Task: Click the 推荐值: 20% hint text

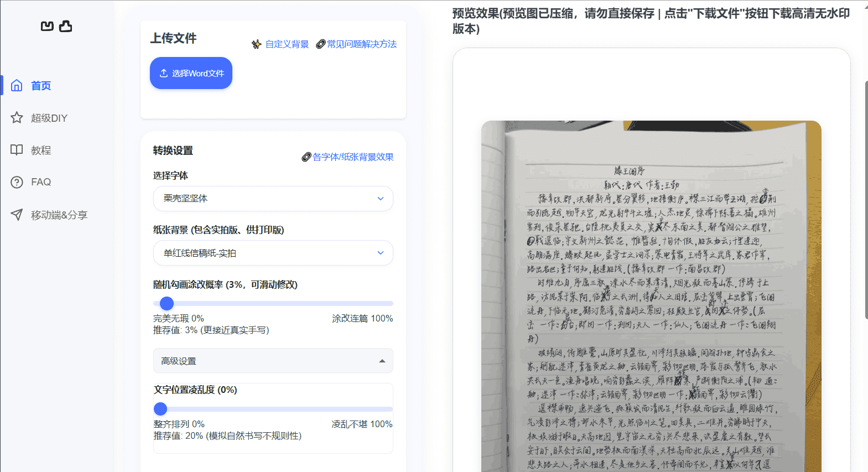Action: click(x=227, y=436)
